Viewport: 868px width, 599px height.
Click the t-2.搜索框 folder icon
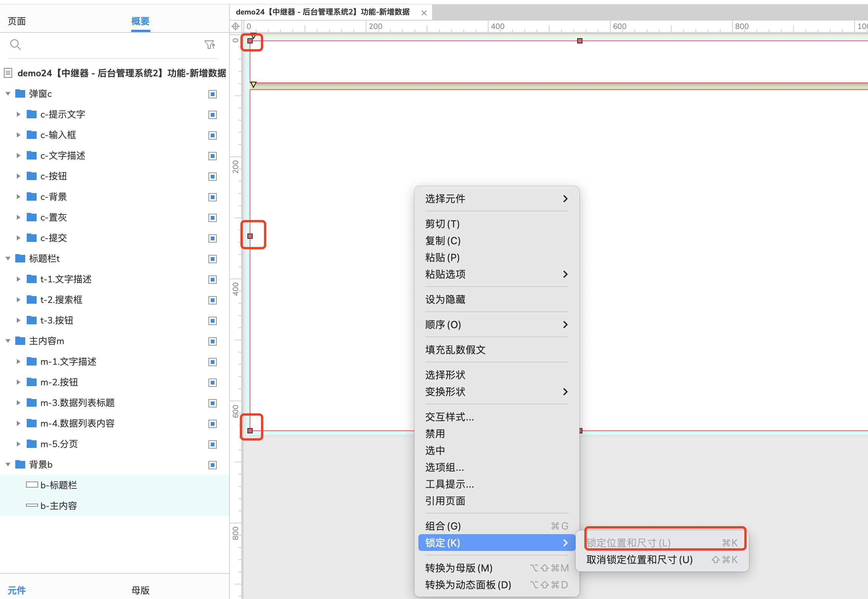(x=31, y=299)
